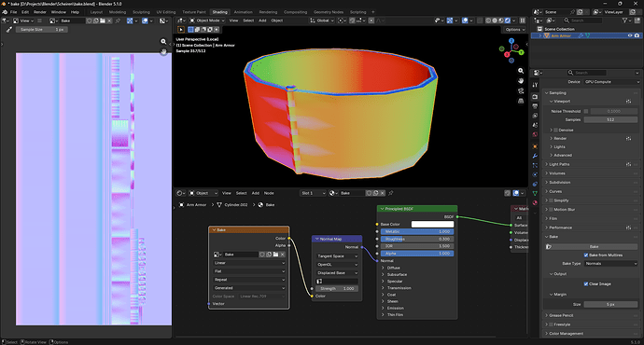Open the Tool properties tab
Viewport: 644px width, 345px height.
tap(535, 85)
